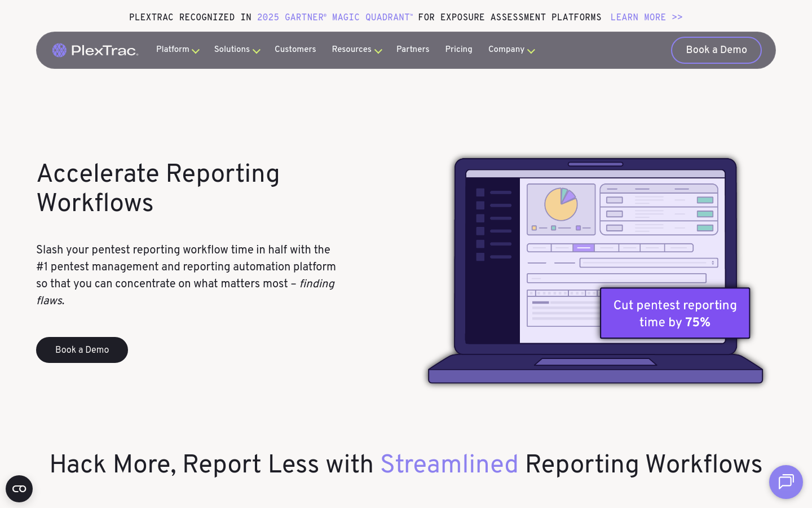Image resolution: width=812 pixels, height=508 pixels.
Task: Expand the Company menu chevron
Action: (x=531, y=51)
